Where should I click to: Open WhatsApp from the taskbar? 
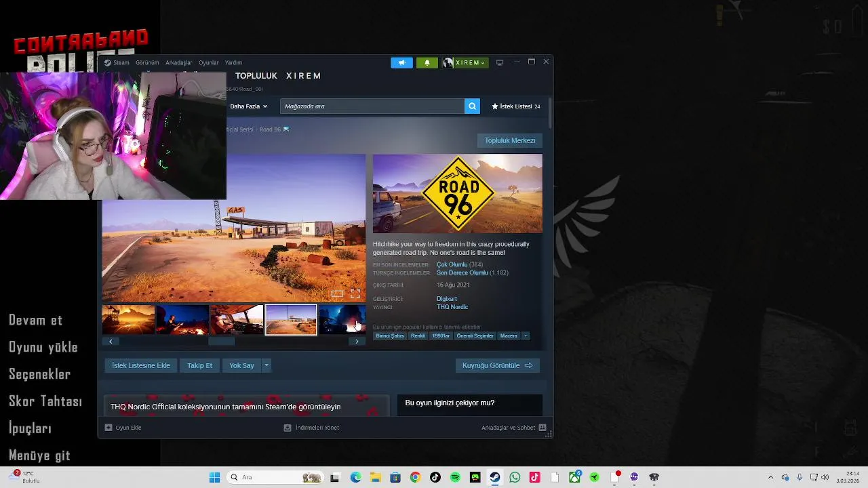(515, 477)
